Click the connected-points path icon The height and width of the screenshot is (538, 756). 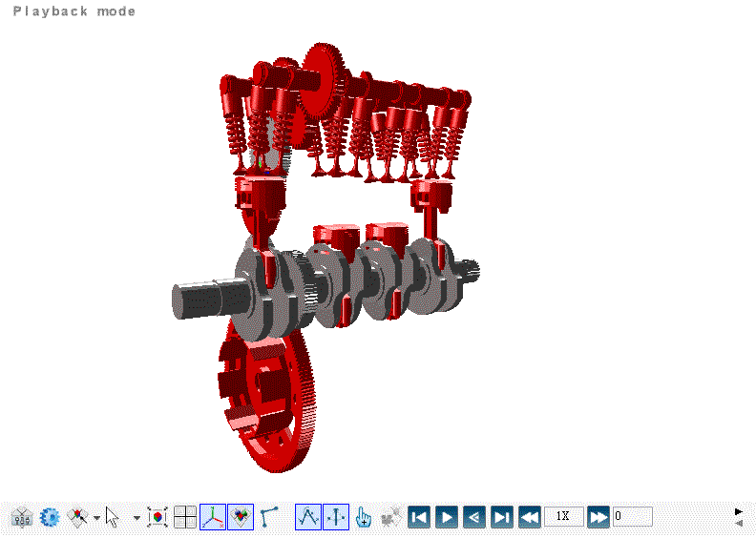point(269,517)
